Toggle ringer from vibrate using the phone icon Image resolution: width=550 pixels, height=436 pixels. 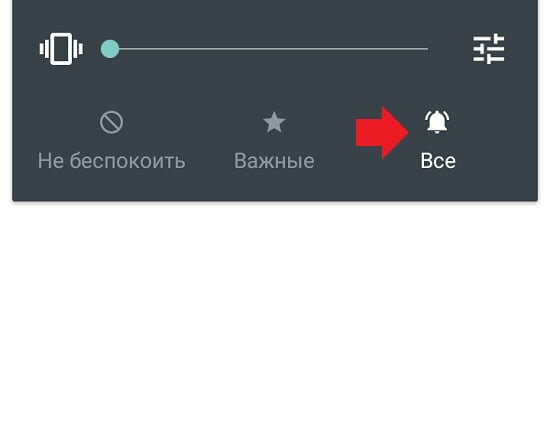[61, 49]
